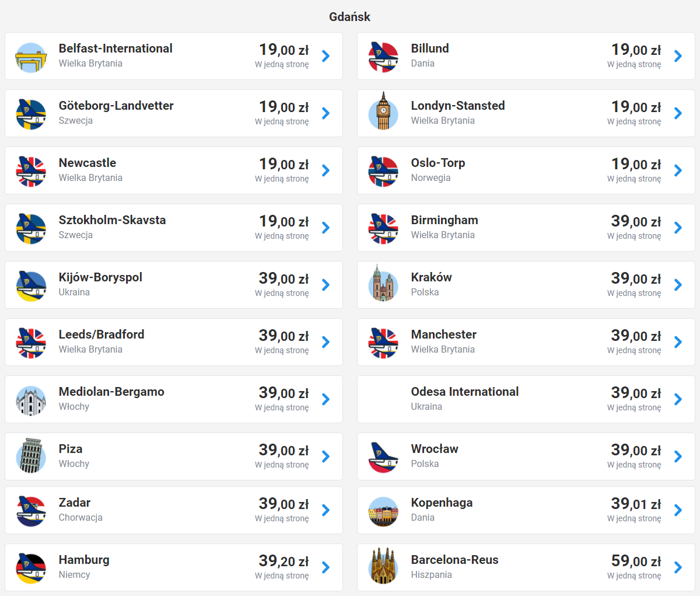Select the Manchester destination name
Screen dimensions: 700x596
click(x=443, y=334)
